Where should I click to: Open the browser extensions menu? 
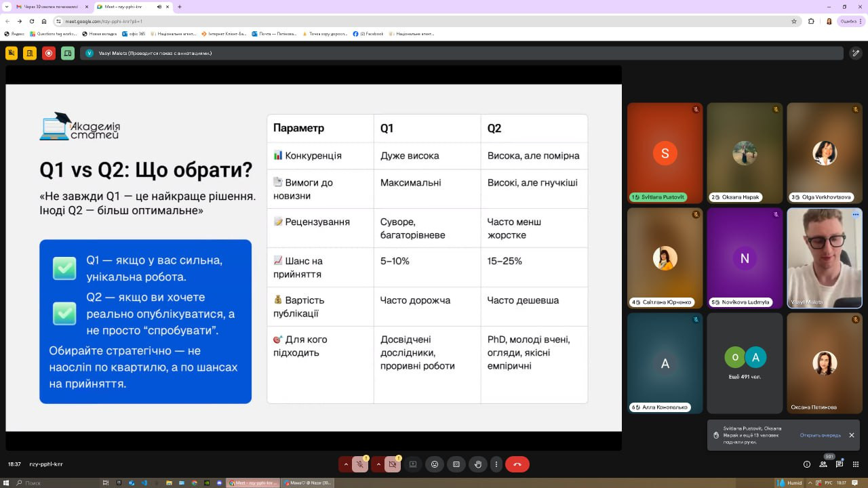(x=812, y=21)
